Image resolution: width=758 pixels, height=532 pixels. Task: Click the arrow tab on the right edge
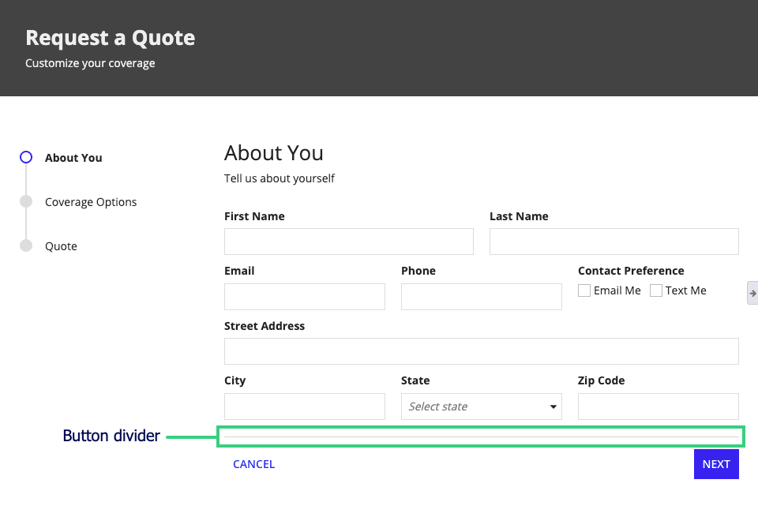pos(752,293)
